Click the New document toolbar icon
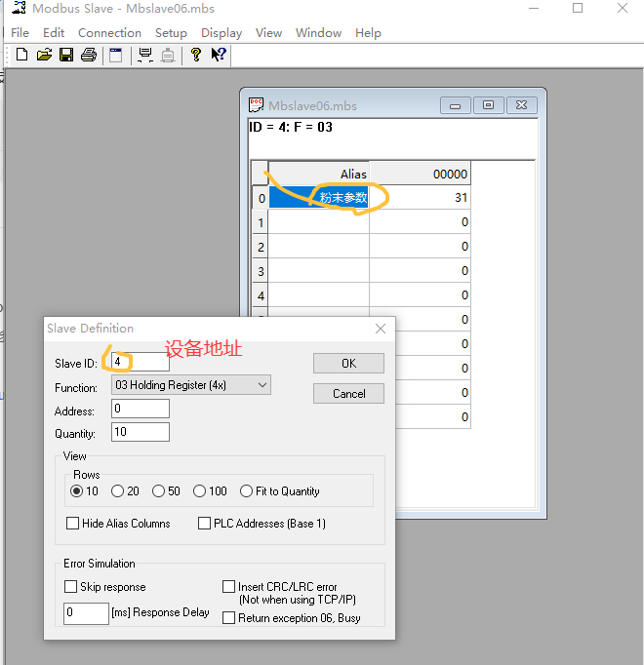 (21, 55)
